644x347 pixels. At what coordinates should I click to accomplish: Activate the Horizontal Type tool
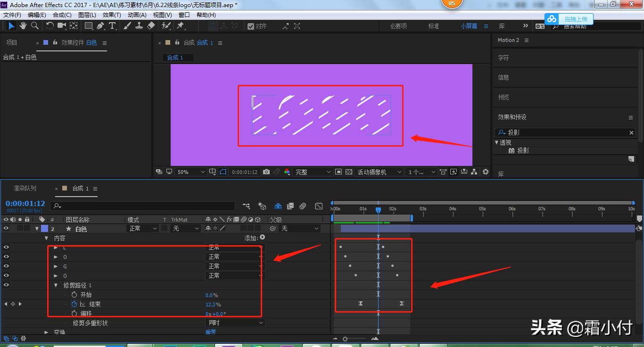pyautogui.click(x=112, y=26)
